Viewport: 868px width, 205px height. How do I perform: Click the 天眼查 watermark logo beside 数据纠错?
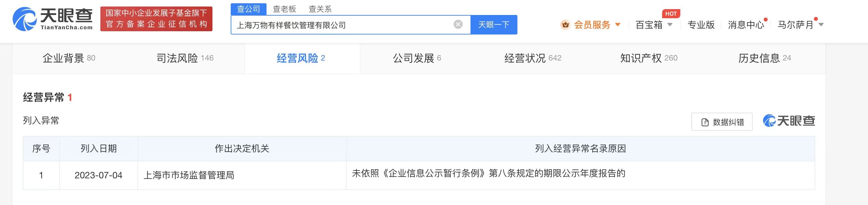click(x=789, y=120)
